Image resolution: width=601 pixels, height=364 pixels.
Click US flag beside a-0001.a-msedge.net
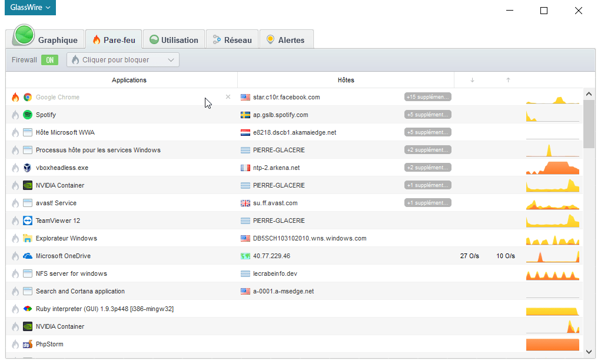[x=245, y=291]
